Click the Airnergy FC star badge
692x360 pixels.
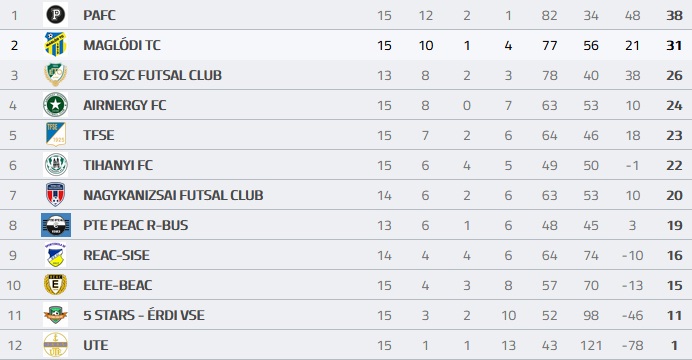pyautogui.click(x=56, y=105)
